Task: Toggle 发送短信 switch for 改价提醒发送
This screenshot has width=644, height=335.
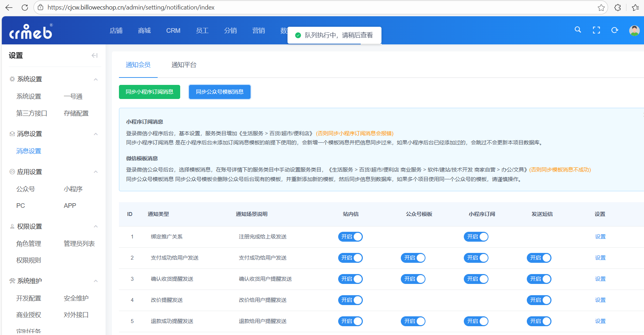Action: 539,300
